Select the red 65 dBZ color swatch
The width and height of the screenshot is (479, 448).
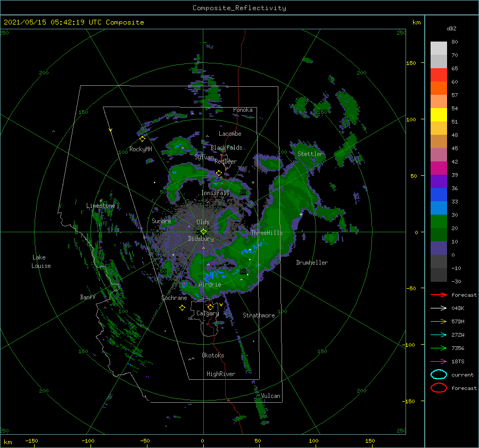(x=439, y=75)
